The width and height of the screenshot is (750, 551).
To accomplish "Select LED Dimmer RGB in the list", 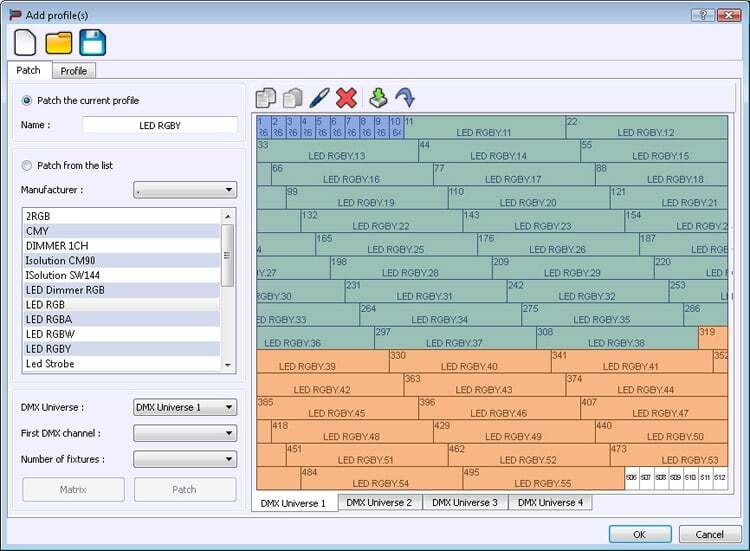I will [121, 290].
